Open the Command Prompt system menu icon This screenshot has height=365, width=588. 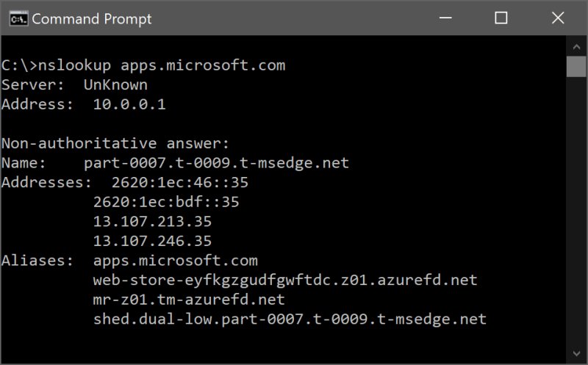18,18
